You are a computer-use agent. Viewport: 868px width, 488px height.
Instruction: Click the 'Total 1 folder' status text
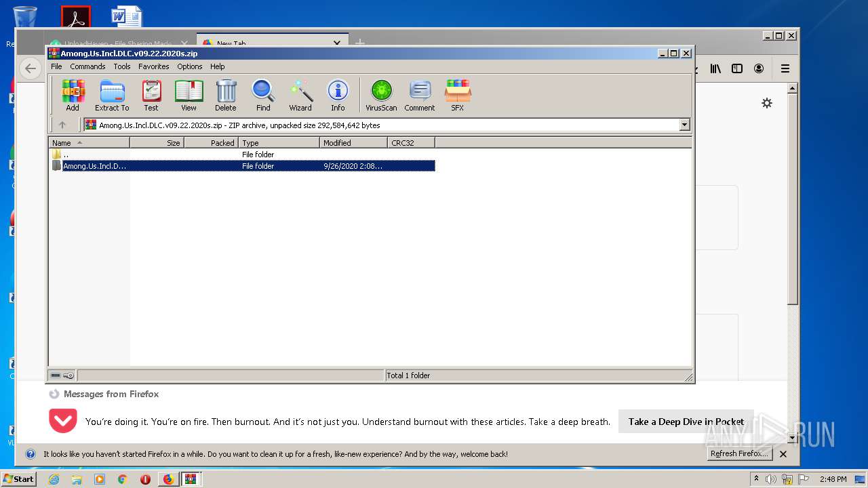408,375
